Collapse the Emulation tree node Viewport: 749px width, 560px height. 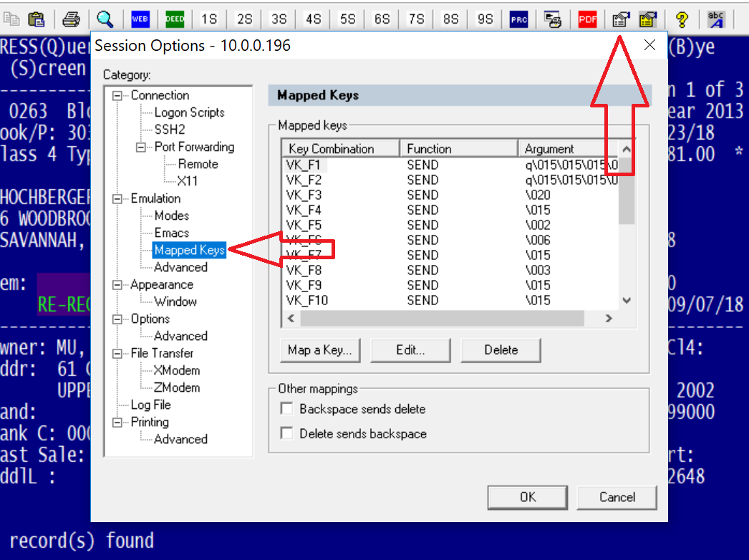(117, 199)
